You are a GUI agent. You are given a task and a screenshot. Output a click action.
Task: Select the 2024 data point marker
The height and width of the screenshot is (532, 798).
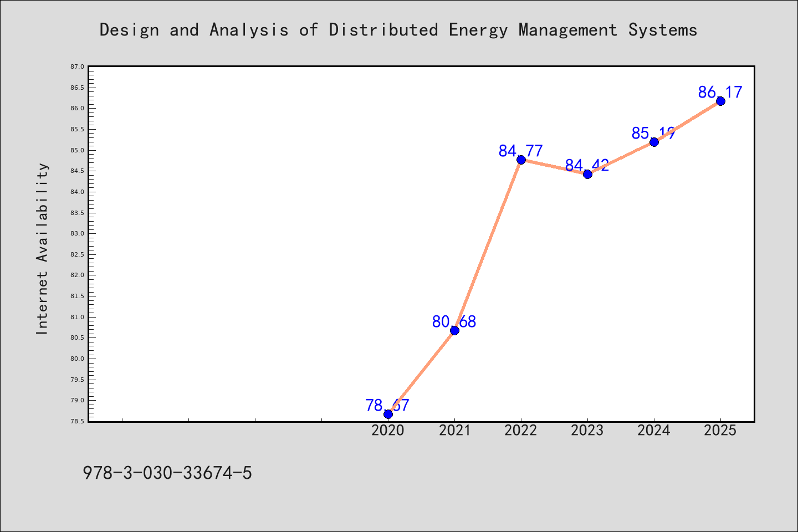pyautogui.click(x=654, y=142)
